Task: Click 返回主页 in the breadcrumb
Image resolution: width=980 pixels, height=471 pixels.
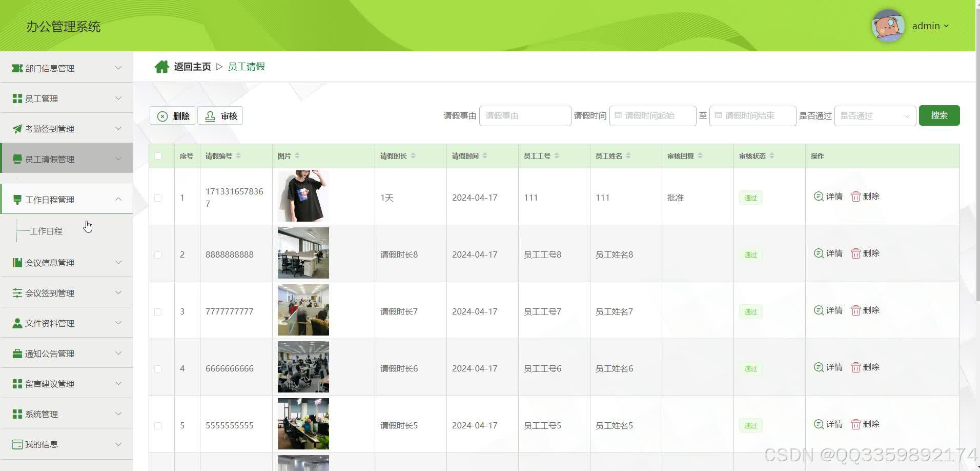Action: click(x=192, y=66)
